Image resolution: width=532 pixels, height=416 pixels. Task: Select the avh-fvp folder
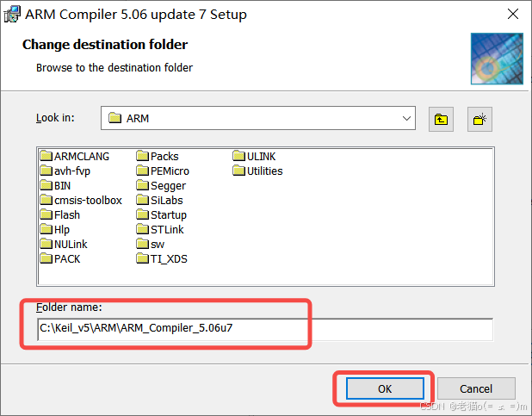[65, 171]
